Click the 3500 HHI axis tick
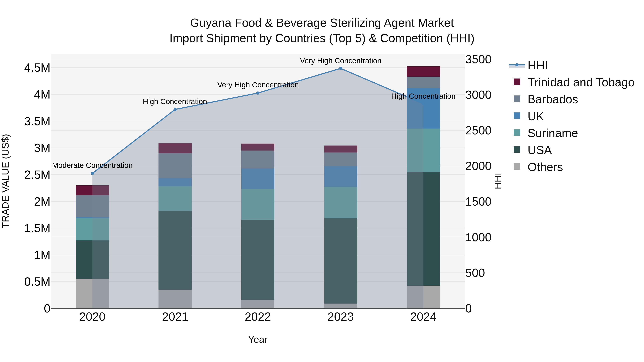The height and width of the screenshot is (362, 644). click(478, 60)
